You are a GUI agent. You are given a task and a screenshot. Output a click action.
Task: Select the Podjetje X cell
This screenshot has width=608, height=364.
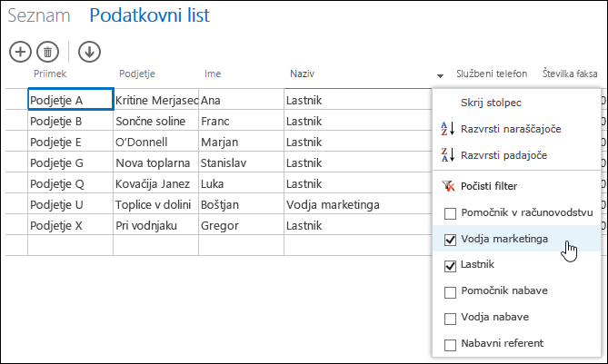tap(71, 224)
